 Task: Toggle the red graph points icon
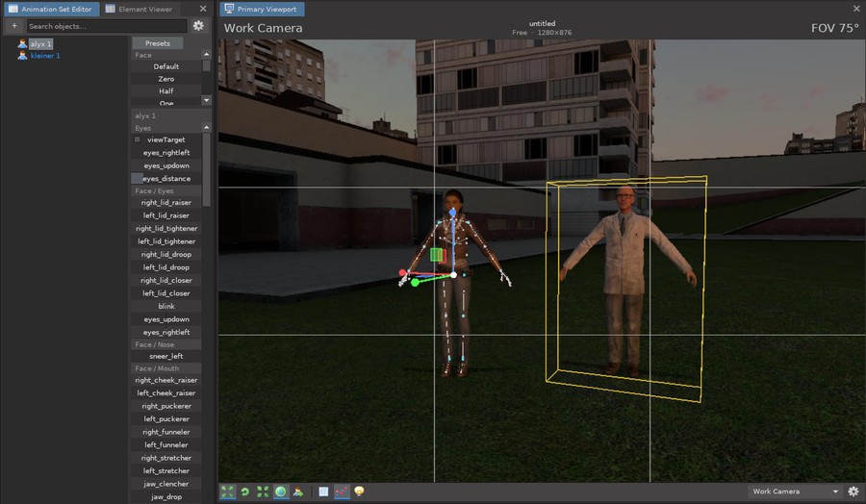point(342,491)
